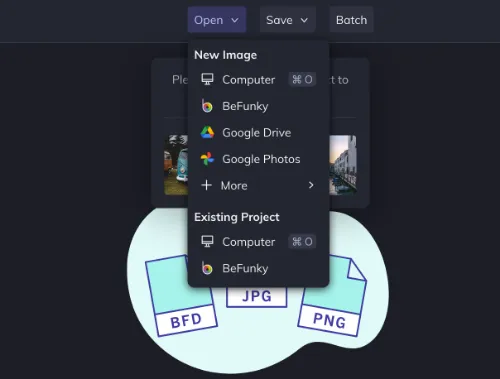Click the computer monitor icon under Existing Project

[207, 241]
